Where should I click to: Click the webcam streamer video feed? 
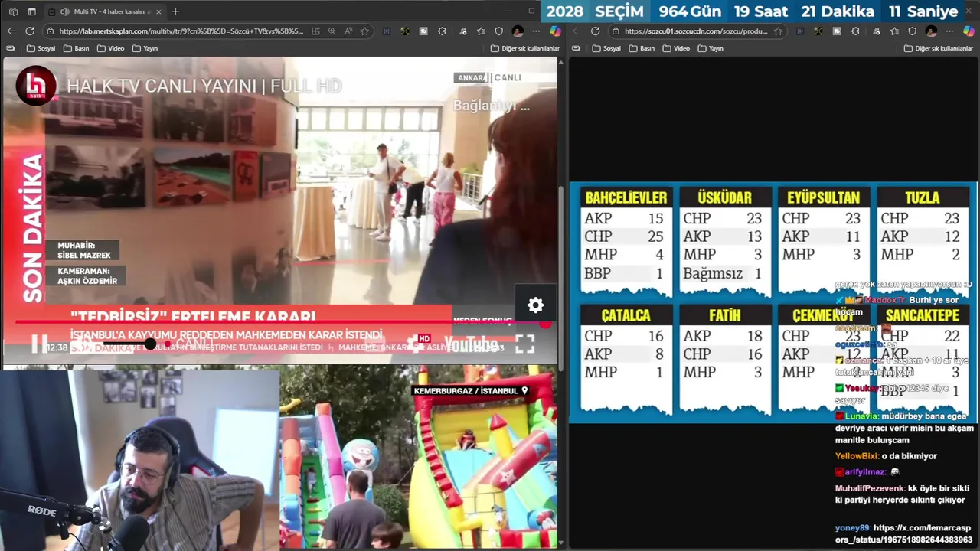(139, 459)
